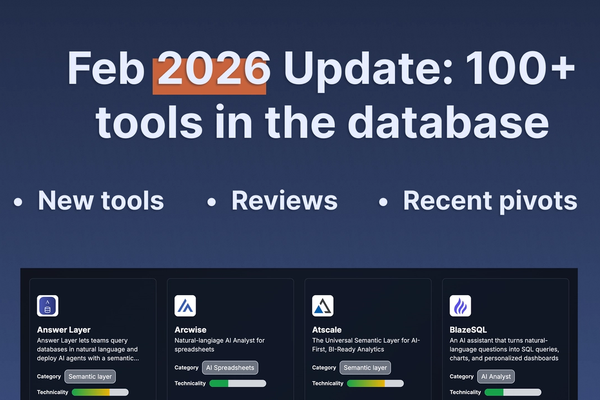600x400 pixels.
Task: Click Atscale's Technicality bar
Action: click(x=375, y=383)
